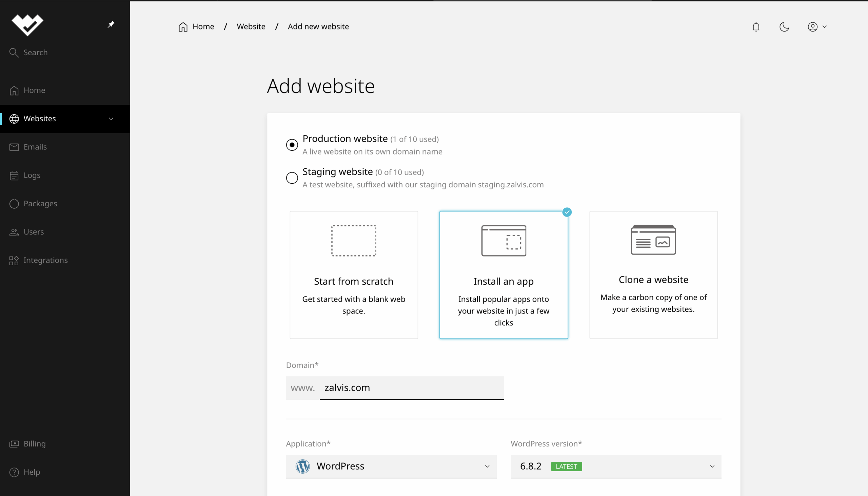Open WordPress version 6.8.2 dropdown
This screenshot has height=496, width=868.
[615, 467]
